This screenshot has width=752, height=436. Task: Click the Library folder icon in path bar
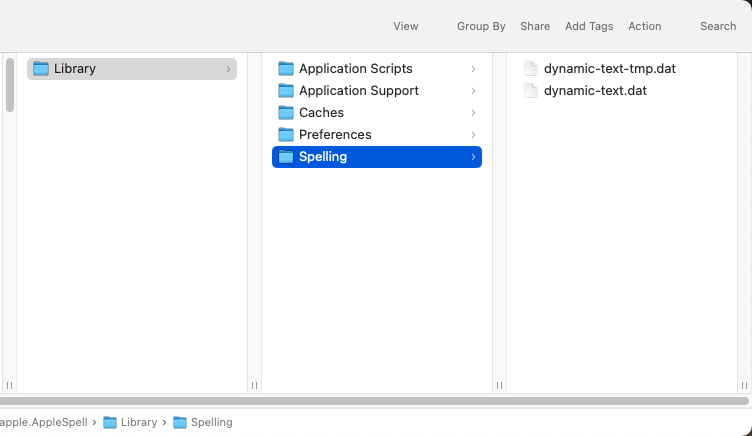pos(110,423)
